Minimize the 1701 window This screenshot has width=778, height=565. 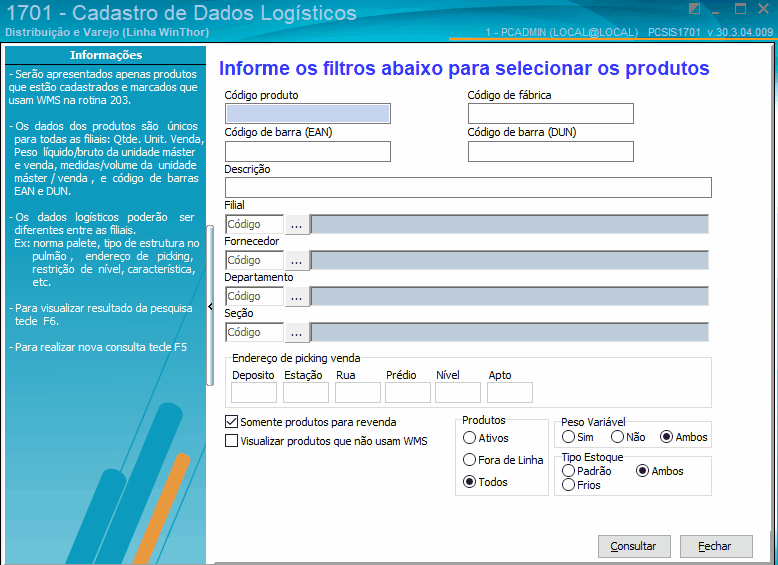[x=715, y=10]
